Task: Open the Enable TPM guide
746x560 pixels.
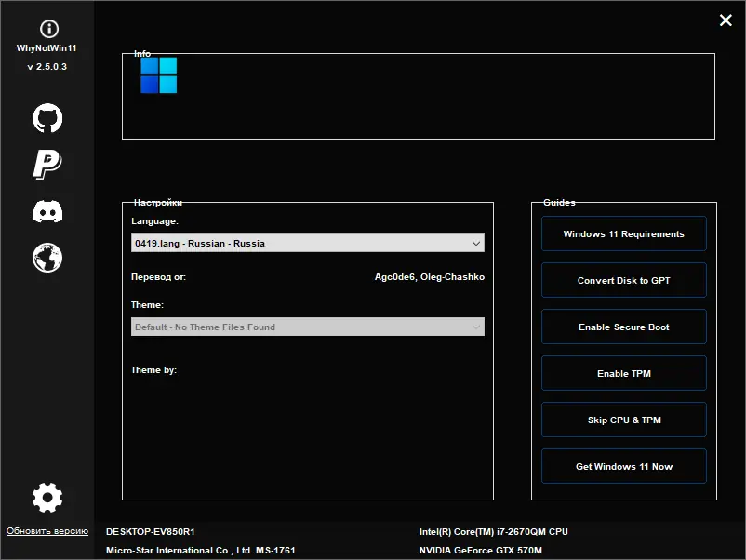Action: [624, 374]
